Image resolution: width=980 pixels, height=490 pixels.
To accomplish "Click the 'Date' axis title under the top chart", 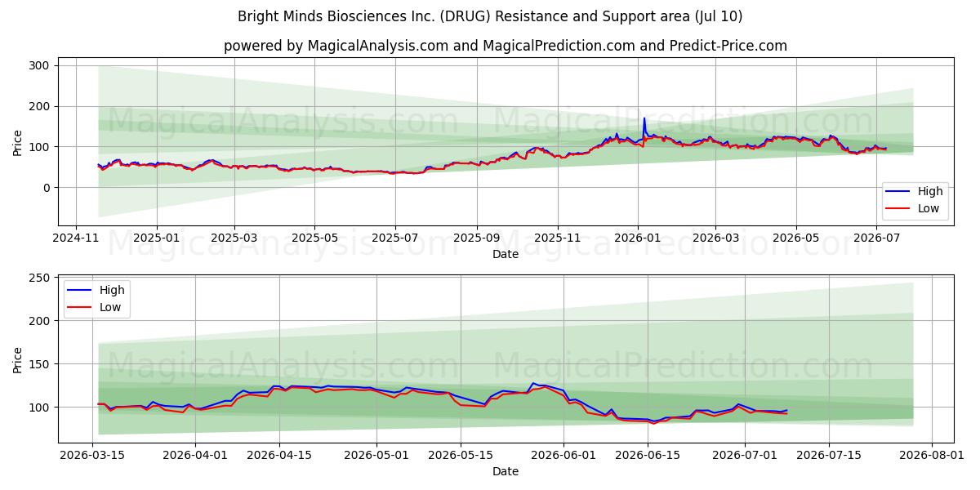I will point(506,255).
